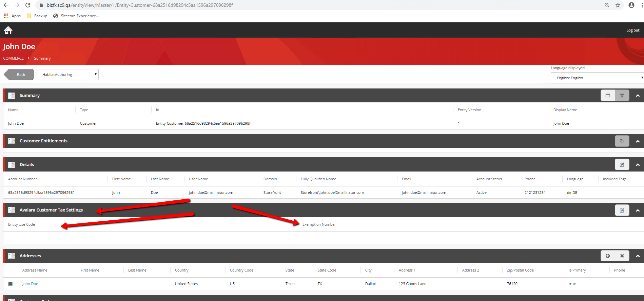The height and width of the screenshot is (301, 644).
Task: Follow the Summary breadcrumb link
Action: (42, 58)
